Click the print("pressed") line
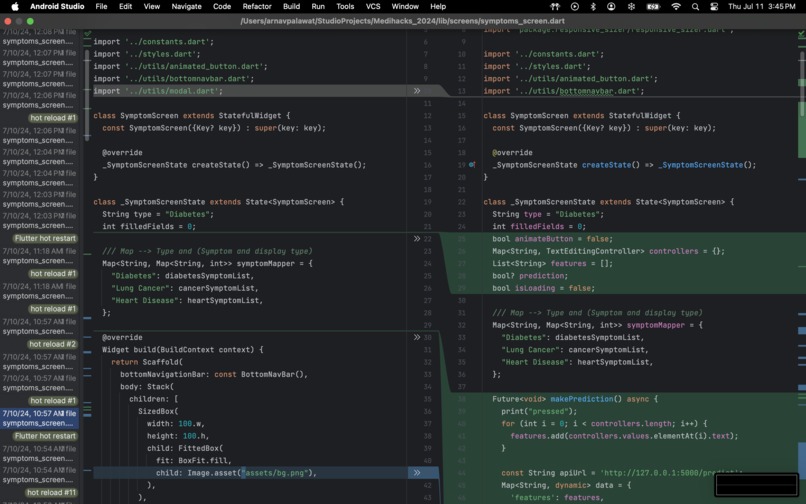 point(539,411)
